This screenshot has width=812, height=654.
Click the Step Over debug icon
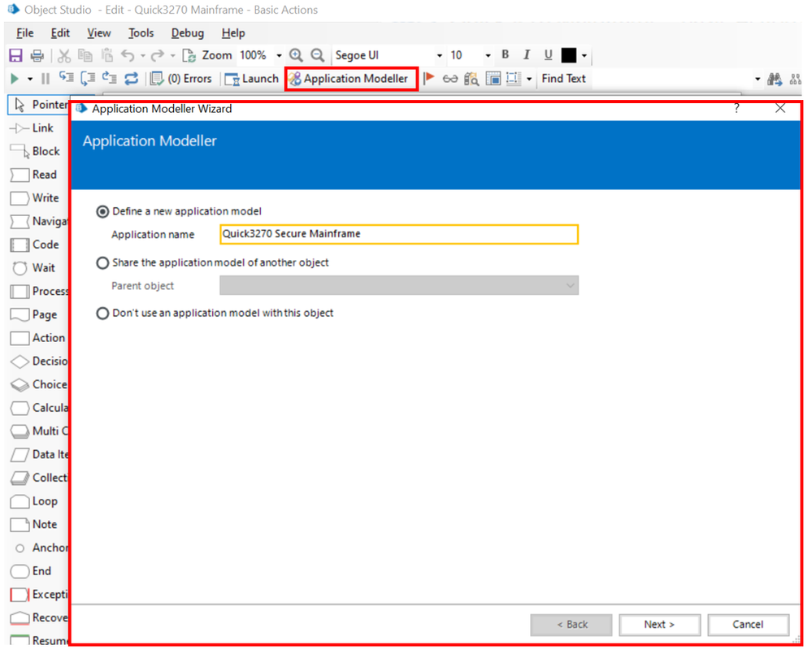coord(88,78)
